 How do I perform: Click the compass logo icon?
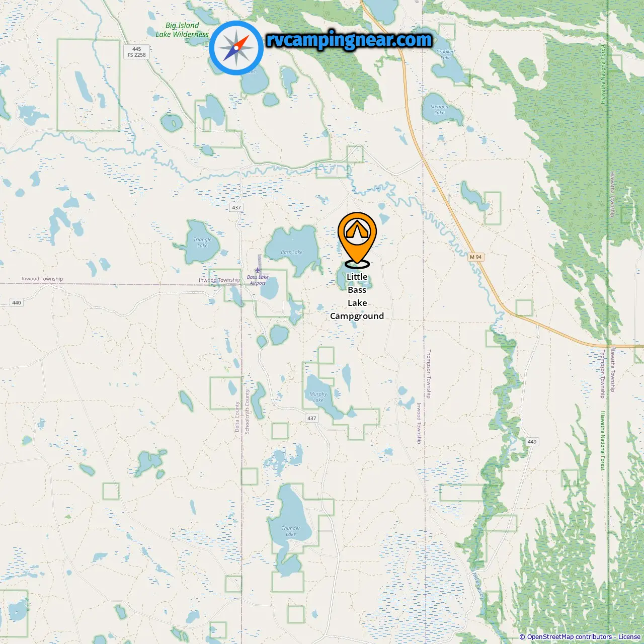(x=236, y=48)
